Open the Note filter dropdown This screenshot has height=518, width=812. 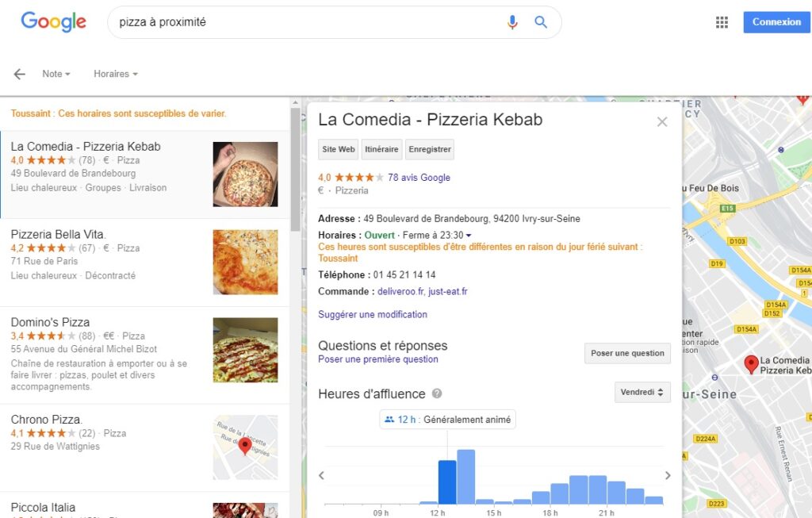click(56, 74)
